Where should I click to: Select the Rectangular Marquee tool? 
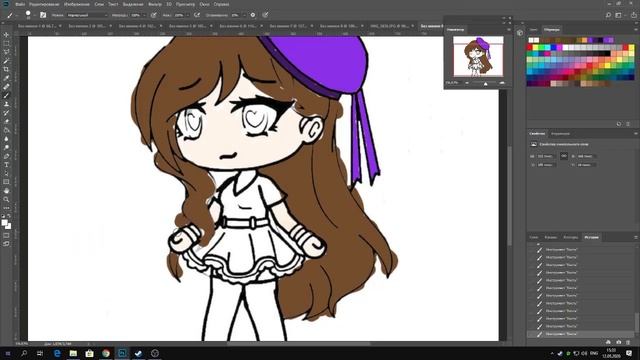click(6, 43)
